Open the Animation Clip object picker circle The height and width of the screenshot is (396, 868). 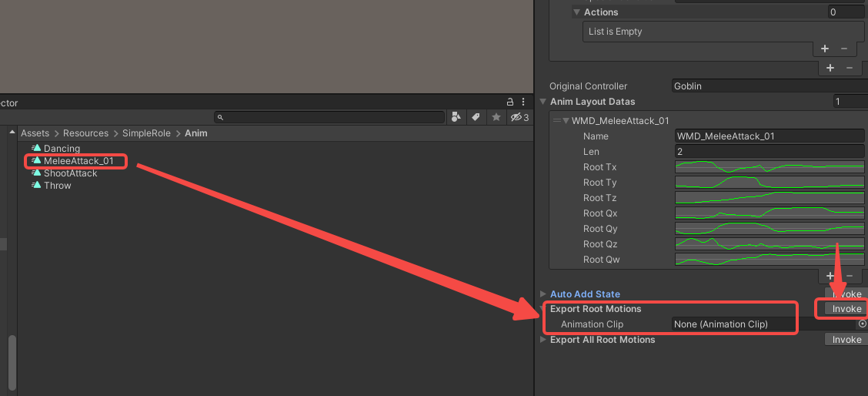(x=863, y=324)
